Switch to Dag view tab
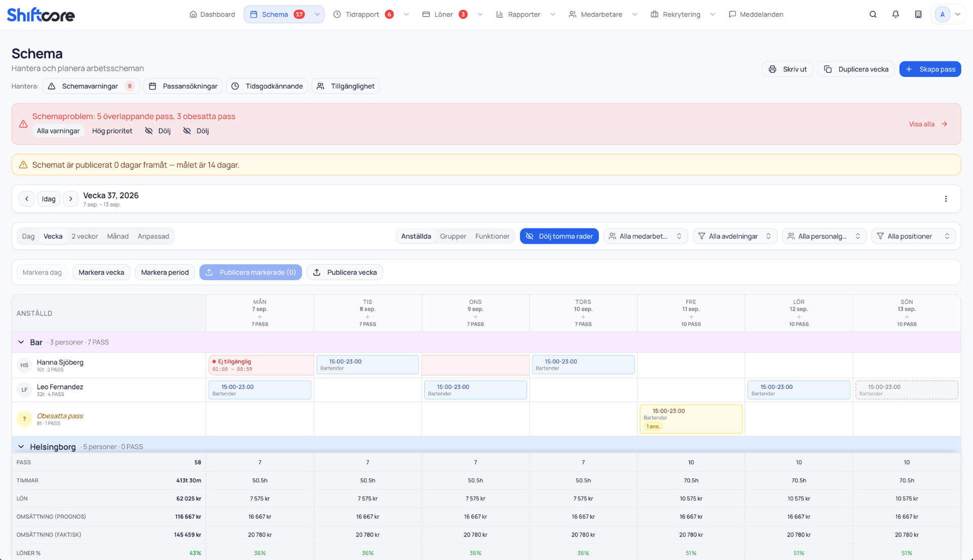Viewport: 973px width, 560px height. 28,236
